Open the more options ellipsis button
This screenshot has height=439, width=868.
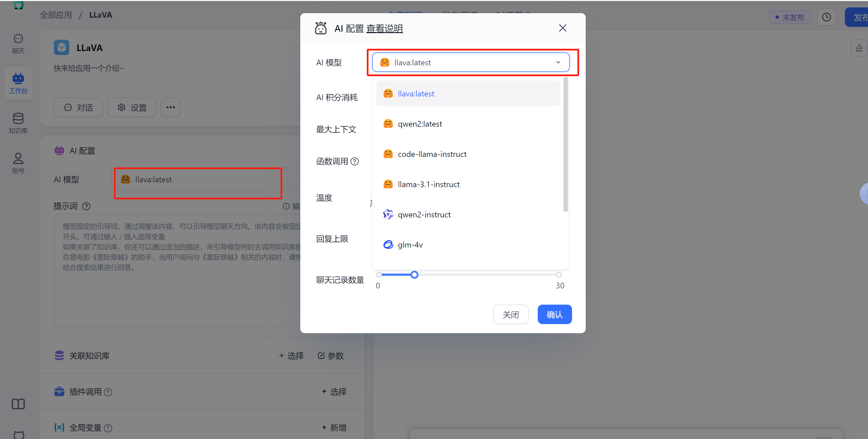click(x=170, y=107)
